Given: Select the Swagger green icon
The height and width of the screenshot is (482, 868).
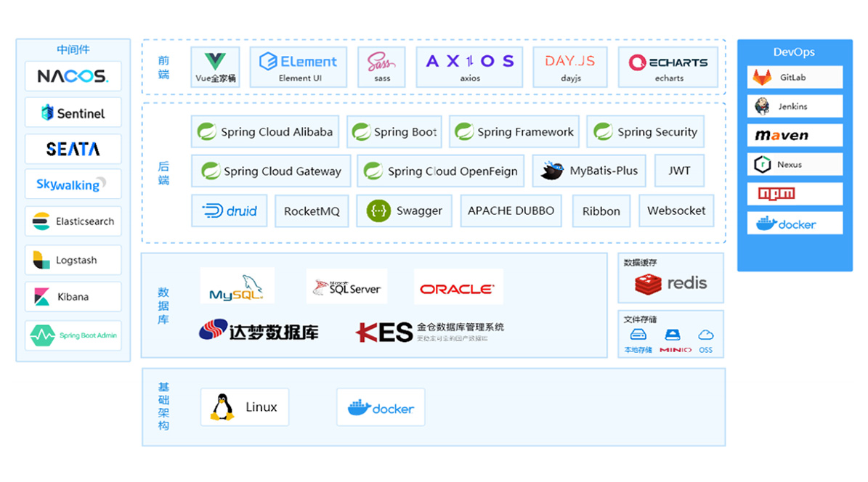Looking at the screenshot, I should tap(378, 211).
